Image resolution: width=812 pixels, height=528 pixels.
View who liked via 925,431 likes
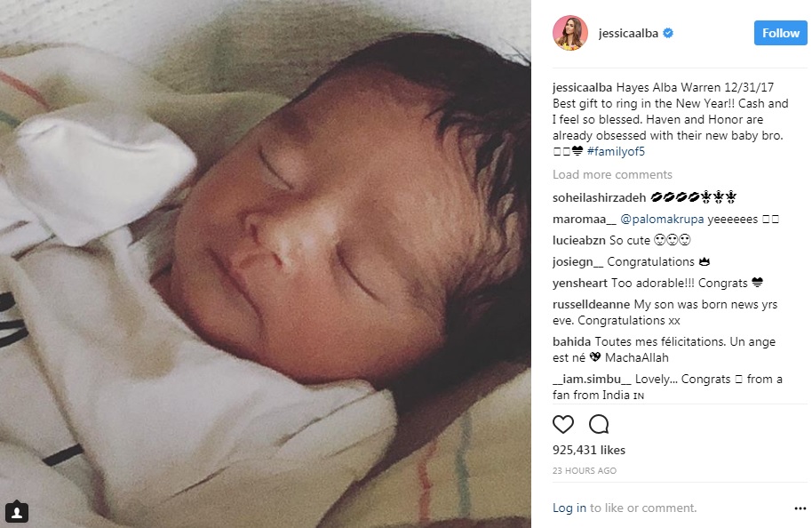589,450
